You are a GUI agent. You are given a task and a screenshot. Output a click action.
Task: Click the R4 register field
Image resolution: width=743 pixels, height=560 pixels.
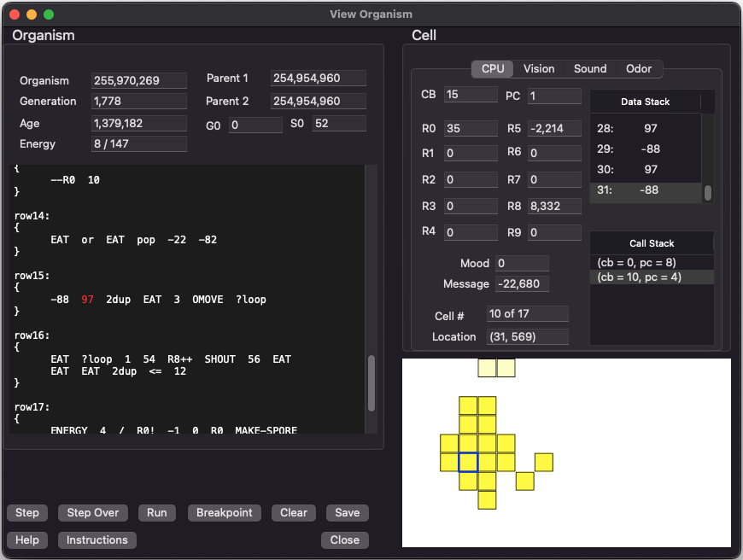pyautogui.click(x=471, y=233)
